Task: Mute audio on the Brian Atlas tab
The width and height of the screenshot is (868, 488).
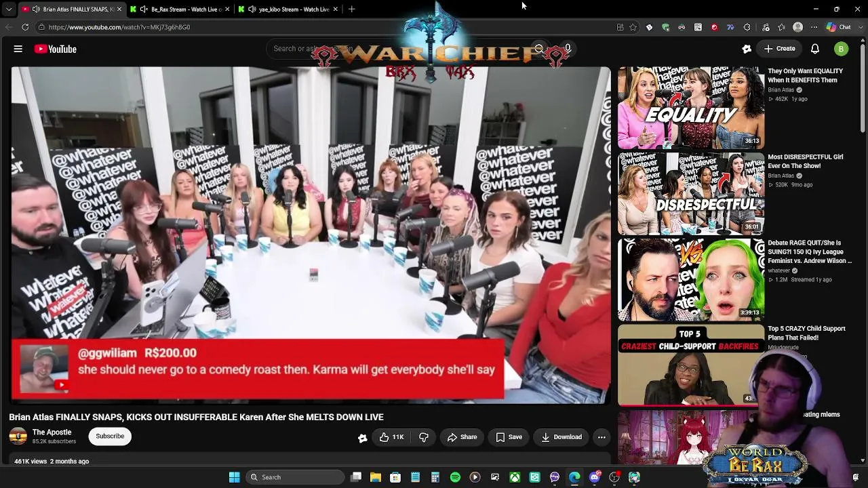Action: pos(35,9)
